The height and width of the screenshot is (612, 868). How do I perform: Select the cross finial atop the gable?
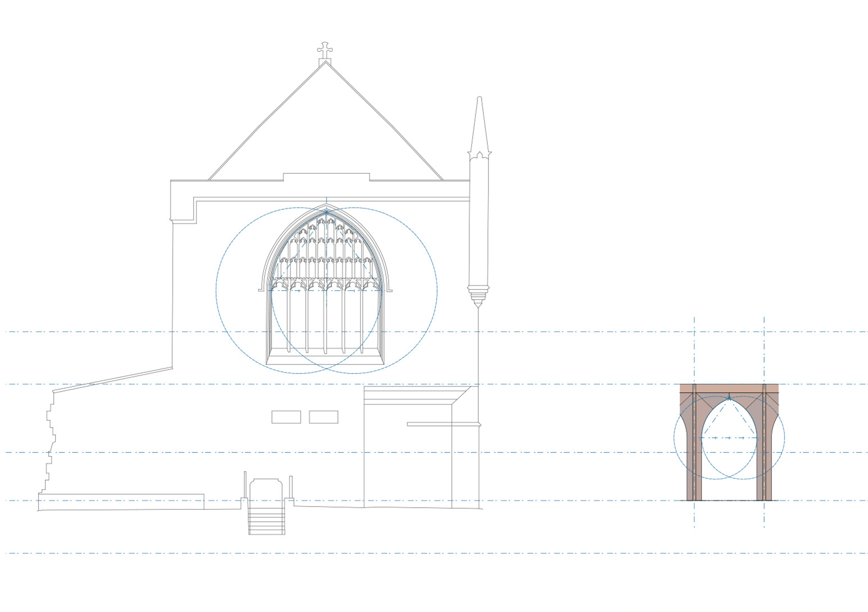[326, 48]
